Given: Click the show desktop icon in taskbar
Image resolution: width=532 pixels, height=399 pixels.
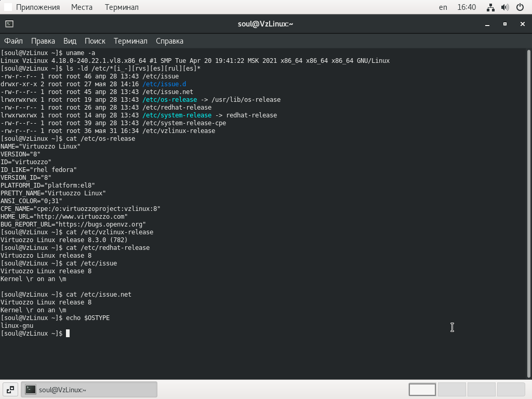Looking at the screenshot, I should (10, 390).
